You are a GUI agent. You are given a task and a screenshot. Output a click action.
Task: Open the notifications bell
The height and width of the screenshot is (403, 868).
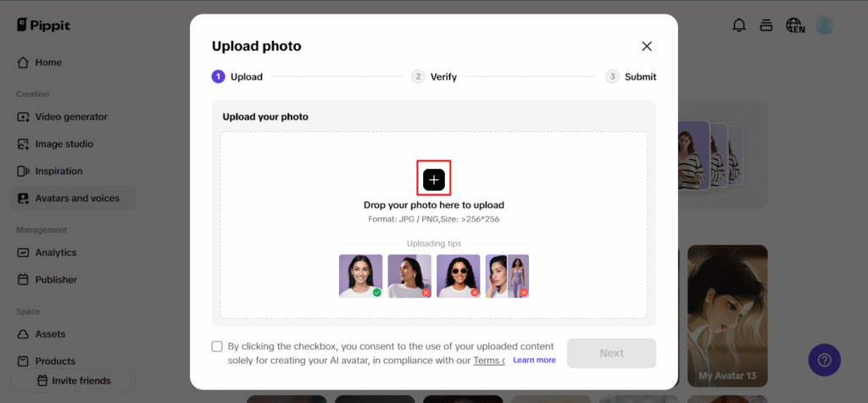point(739,25)
